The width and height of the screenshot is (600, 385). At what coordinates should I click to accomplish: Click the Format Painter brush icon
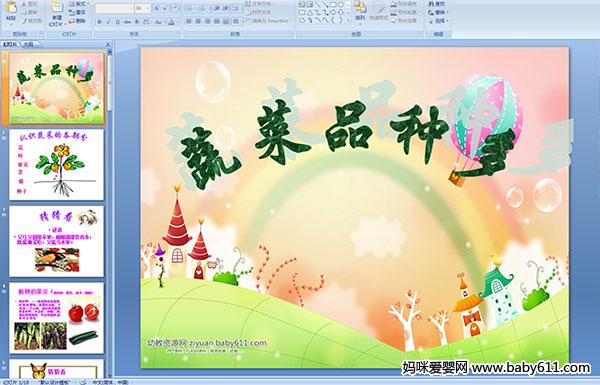click(25, 21)
